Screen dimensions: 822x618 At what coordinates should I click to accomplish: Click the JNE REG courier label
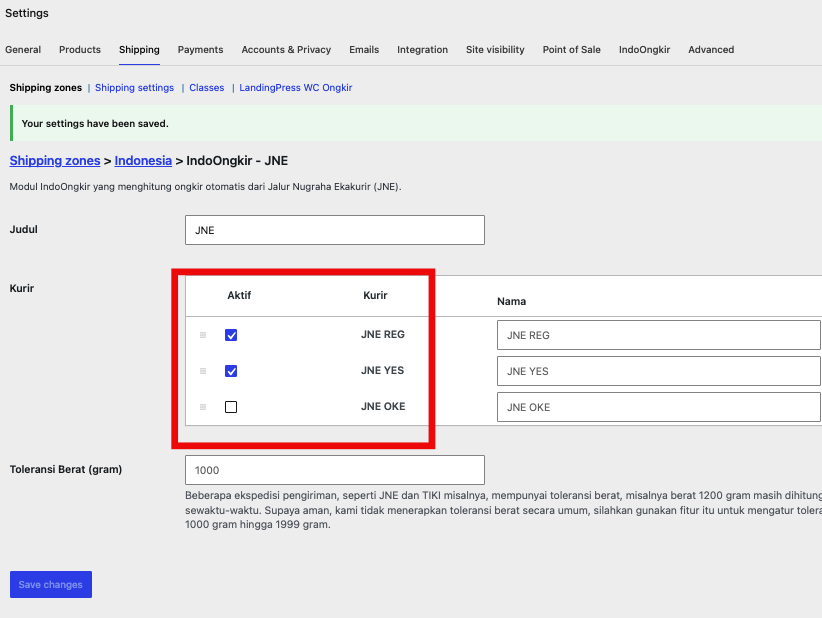(x=383, y=334)
